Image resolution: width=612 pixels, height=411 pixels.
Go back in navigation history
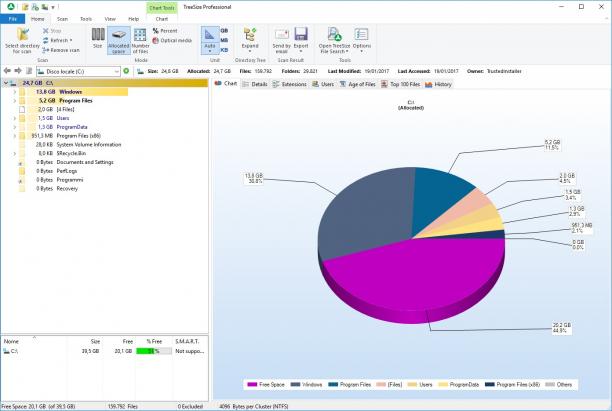coord(7,71)
